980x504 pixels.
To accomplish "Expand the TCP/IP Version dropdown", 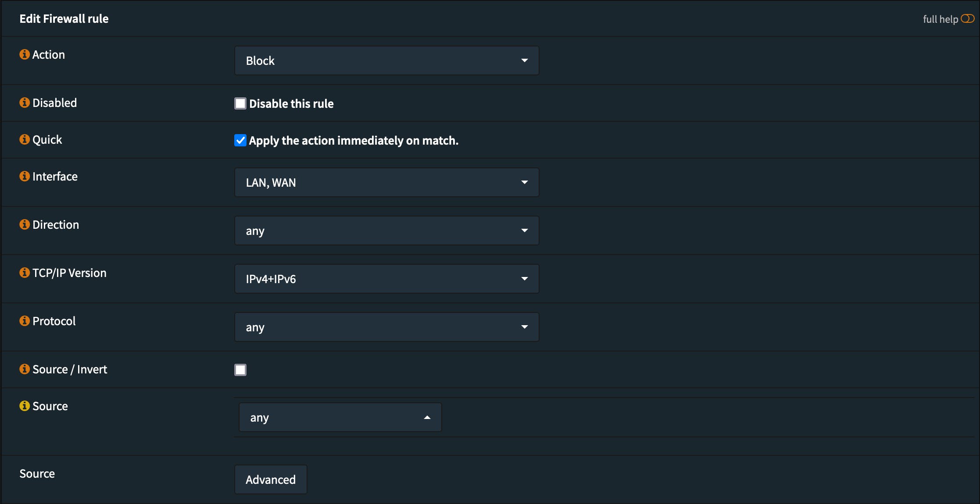I will point(386,279).
